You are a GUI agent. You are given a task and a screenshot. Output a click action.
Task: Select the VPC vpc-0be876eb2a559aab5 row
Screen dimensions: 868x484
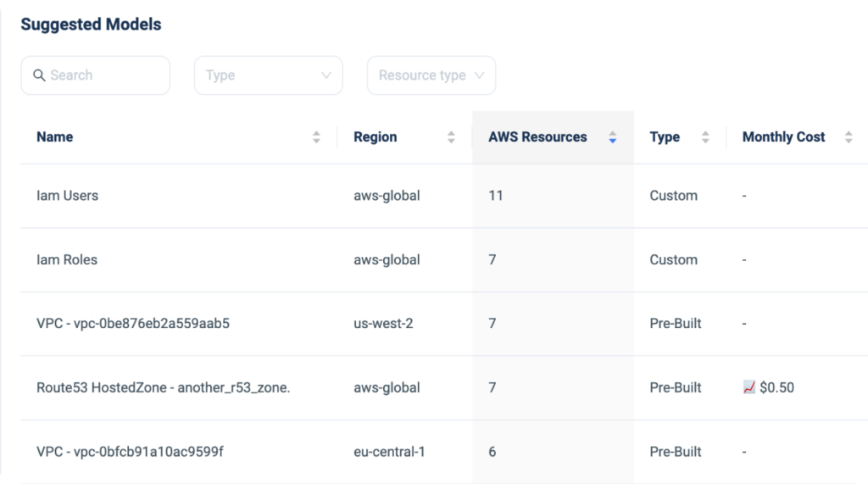(444, 324)
